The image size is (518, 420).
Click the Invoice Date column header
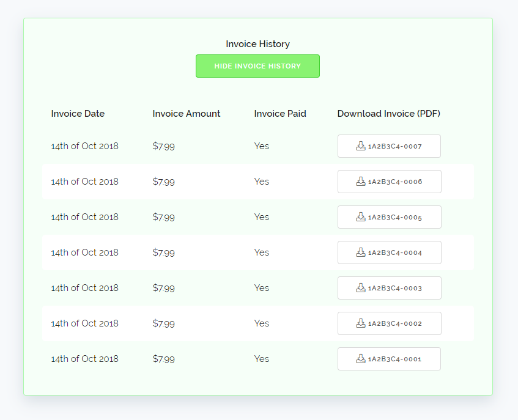[x=78, y=114]
